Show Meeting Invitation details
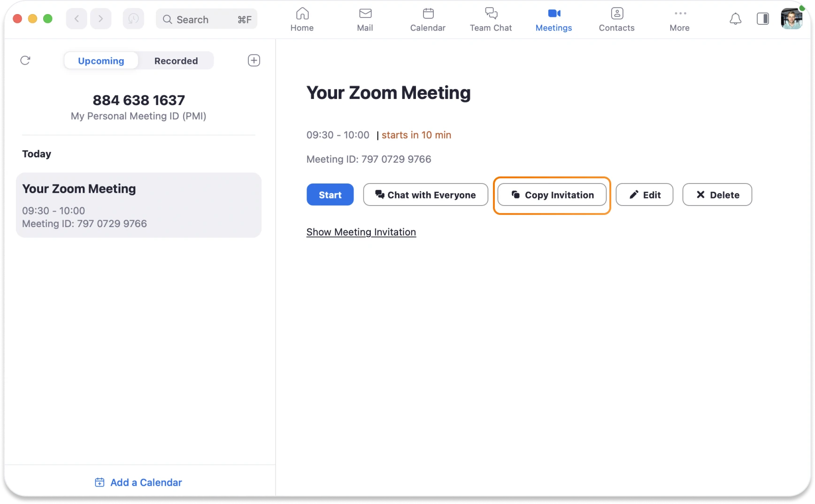Image resolution: width=815 pixels, height=504 pixels. [361, 231]
